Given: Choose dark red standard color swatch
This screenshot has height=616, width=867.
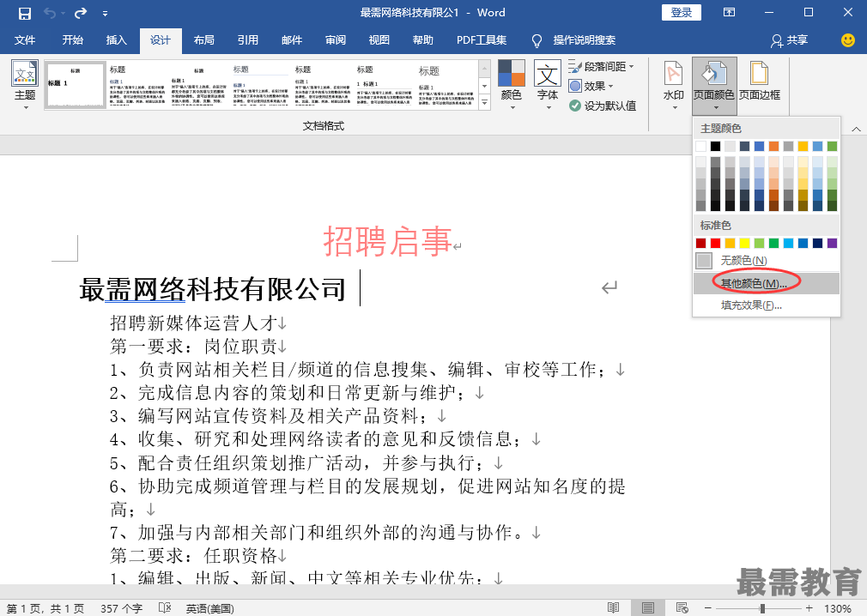Looking at the screenshot, I should click(700, 243).
